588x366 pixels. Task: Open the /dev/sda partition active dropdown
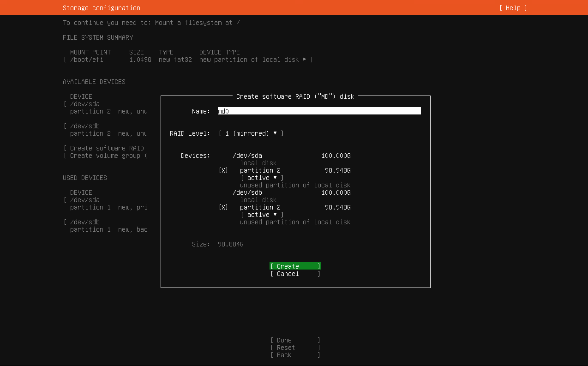[262, 178]
